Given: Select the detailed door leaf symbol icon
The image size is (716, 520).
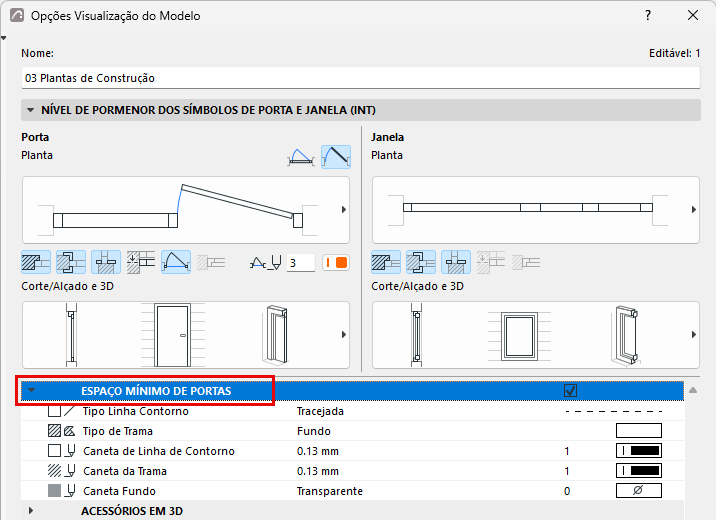Looking at the screenshot, I should pos(336,157).
